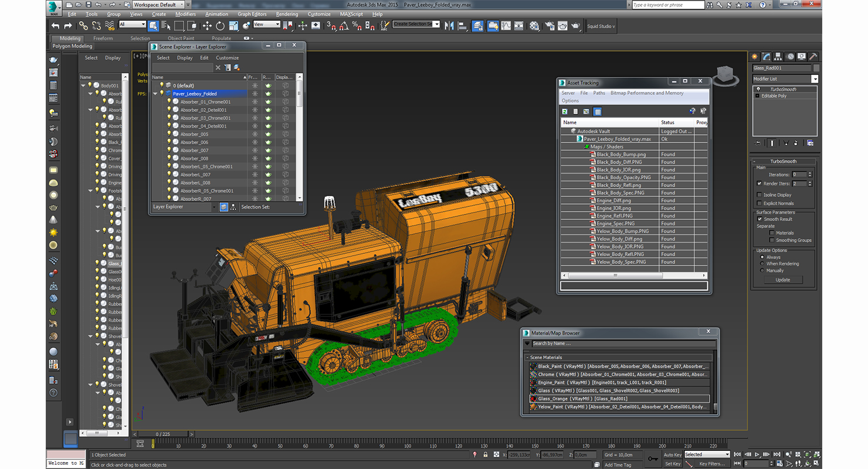Open the selection filter All dropdown
Image resolution: width=868 pixels, height=469 pixels.
[x=133, y=25]
